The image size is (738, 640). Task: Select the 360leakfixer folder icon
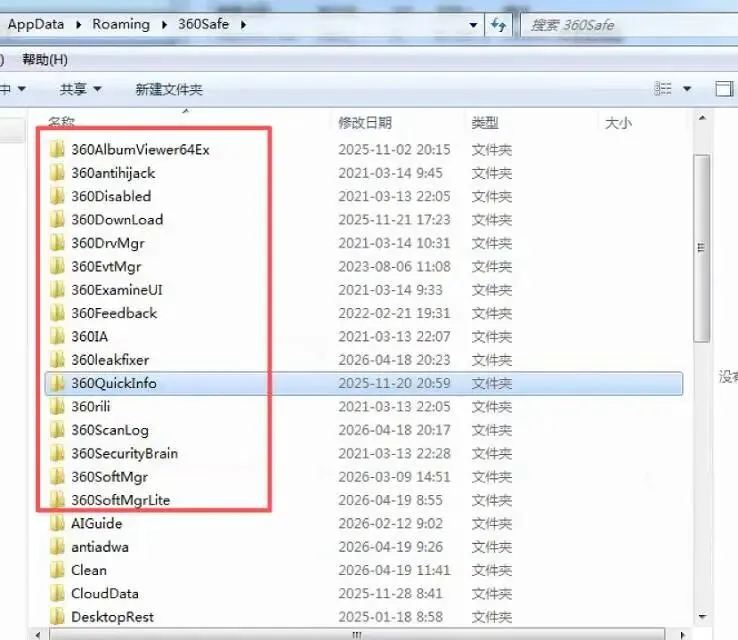tap(57, 360)
